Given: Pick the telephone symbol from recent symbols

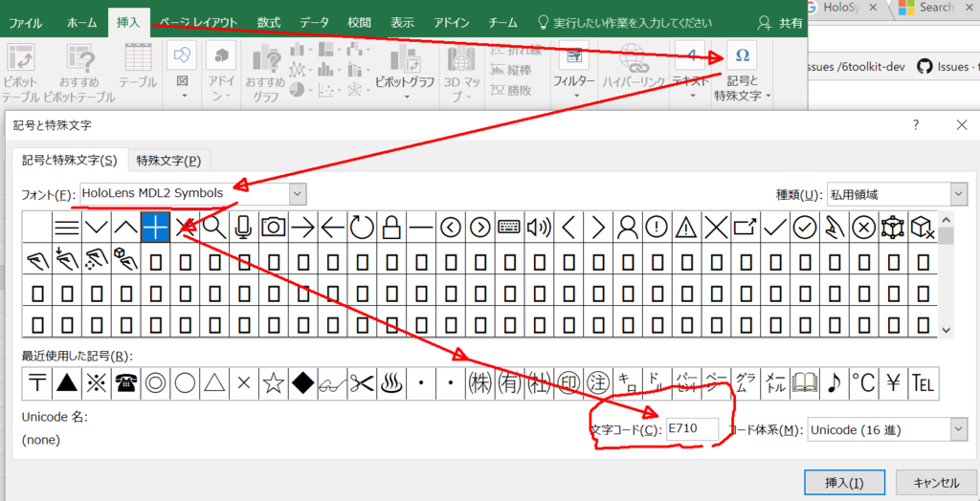Looking at the screenshot, I should click(x=126, y=383).
